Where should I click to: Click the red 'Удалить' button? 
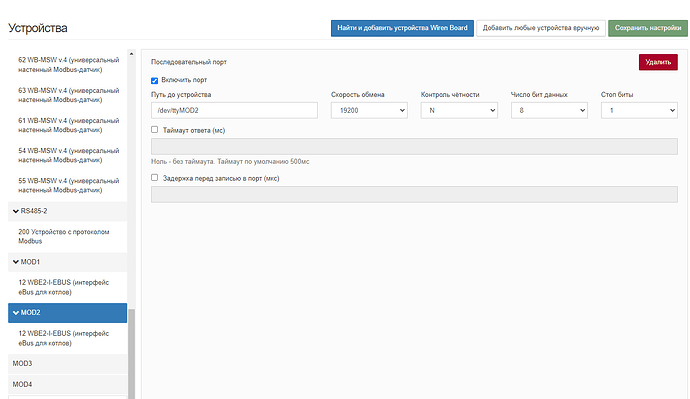658,62
